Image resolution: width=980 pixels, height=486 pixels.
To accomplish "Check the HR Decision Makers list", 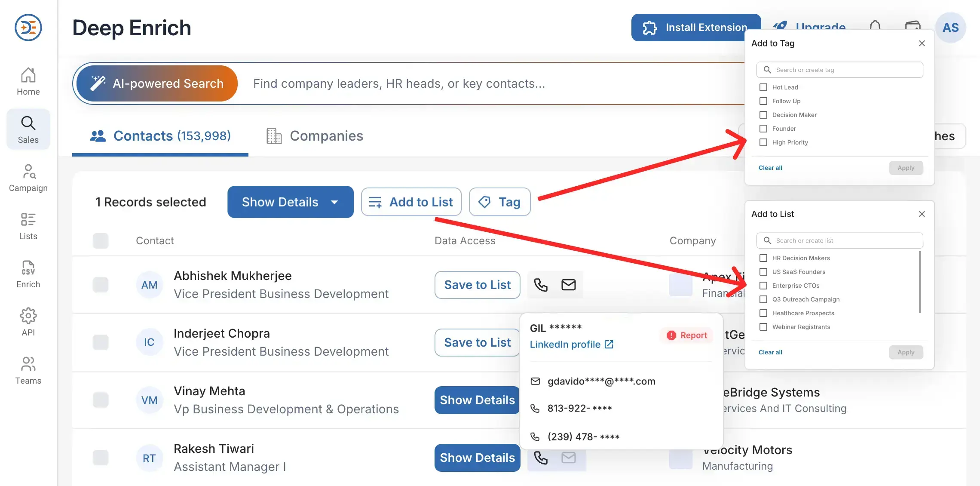I will point(763,258).
